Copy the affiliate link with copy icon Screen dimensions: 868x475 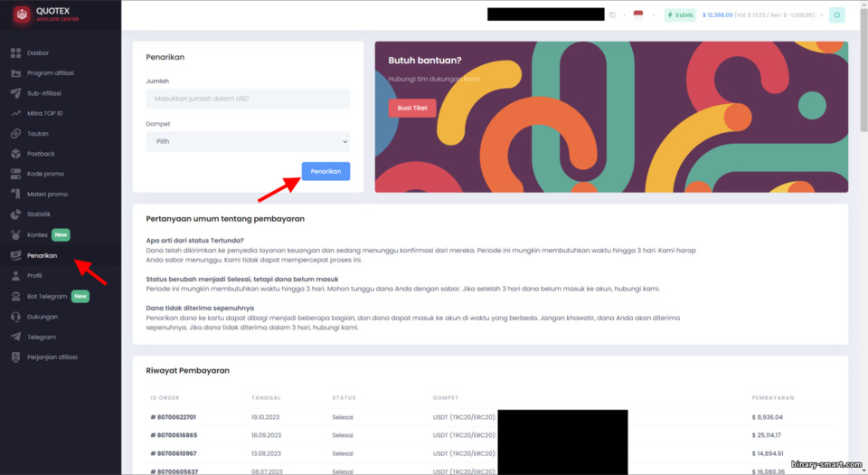pyautogui.click(x=612, y=15)
